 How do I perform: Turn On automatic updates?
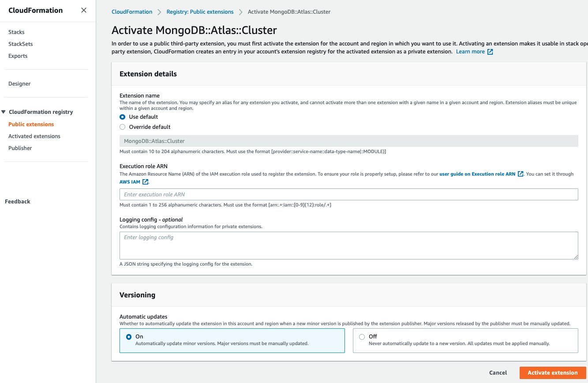(x=128, y=336)
